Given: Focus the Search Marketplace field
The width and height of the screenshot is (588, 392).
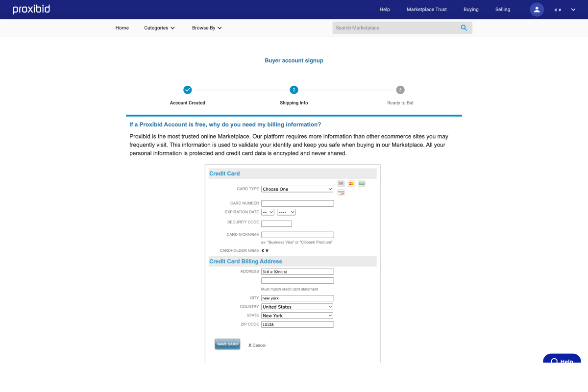Looking at the screenshot, I should (395, 28).
